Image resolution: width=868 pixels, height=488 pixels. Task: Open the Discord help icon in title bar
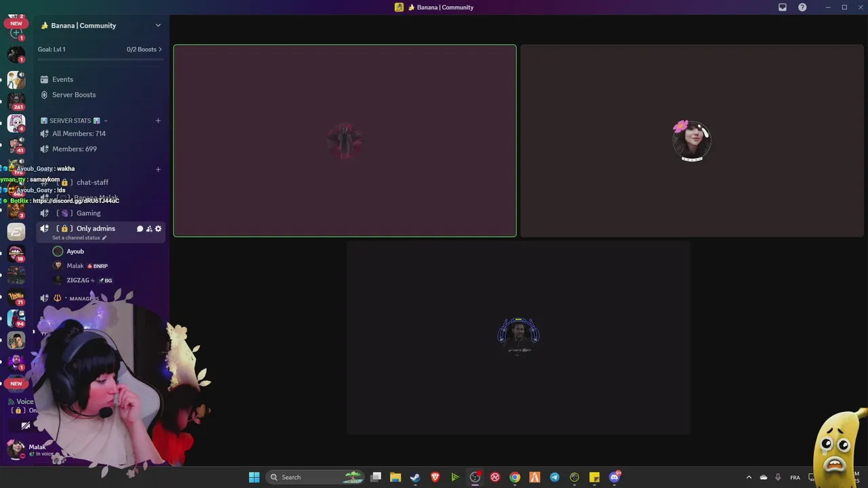(x=802, y=7)
